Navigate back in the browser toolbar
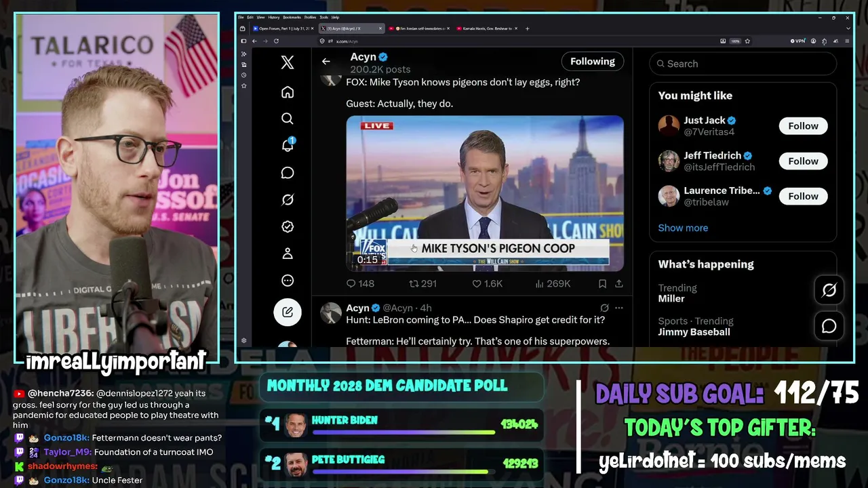 click(254, 41)
